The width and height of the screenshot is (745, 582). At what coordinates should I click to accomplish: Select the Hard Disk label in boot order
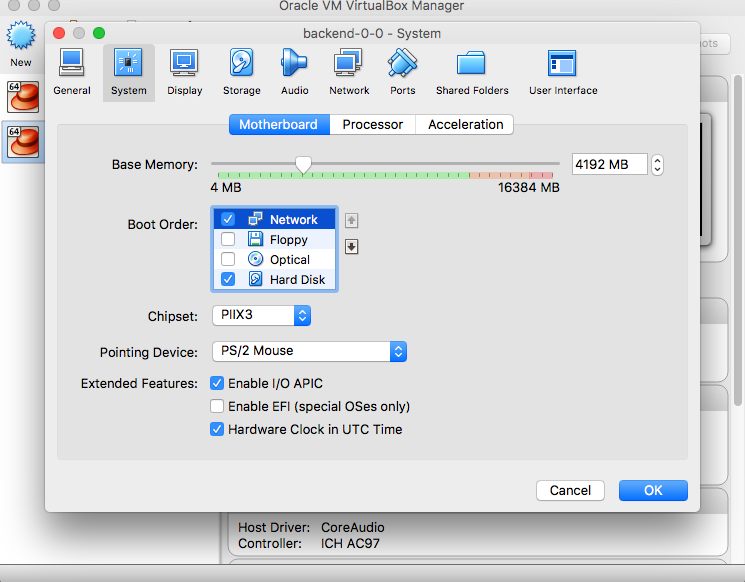click(x=297, y=279)
